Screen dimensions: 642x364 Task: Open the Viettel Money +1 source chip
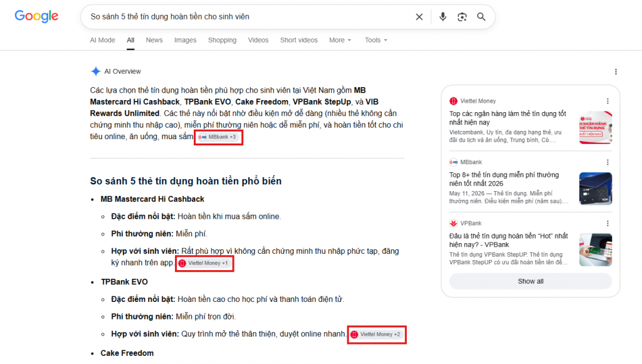pyautogui.click(x=204, y=263)
